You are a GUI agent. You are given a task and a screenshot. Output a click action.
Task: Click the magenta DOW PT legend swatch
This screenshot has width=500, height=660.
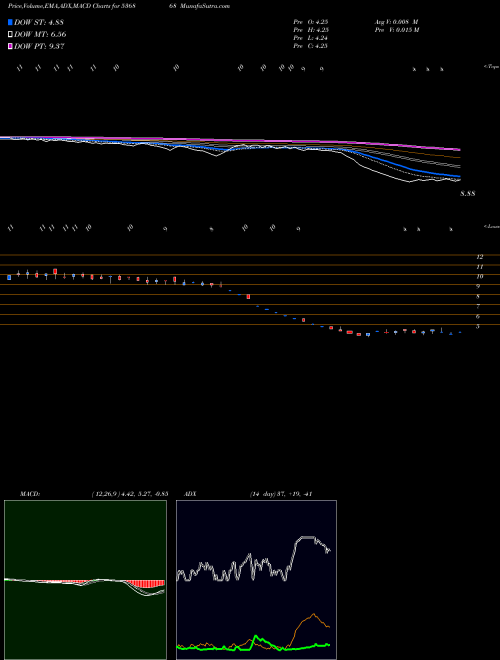pyautogui.click(x=10, y=47)
